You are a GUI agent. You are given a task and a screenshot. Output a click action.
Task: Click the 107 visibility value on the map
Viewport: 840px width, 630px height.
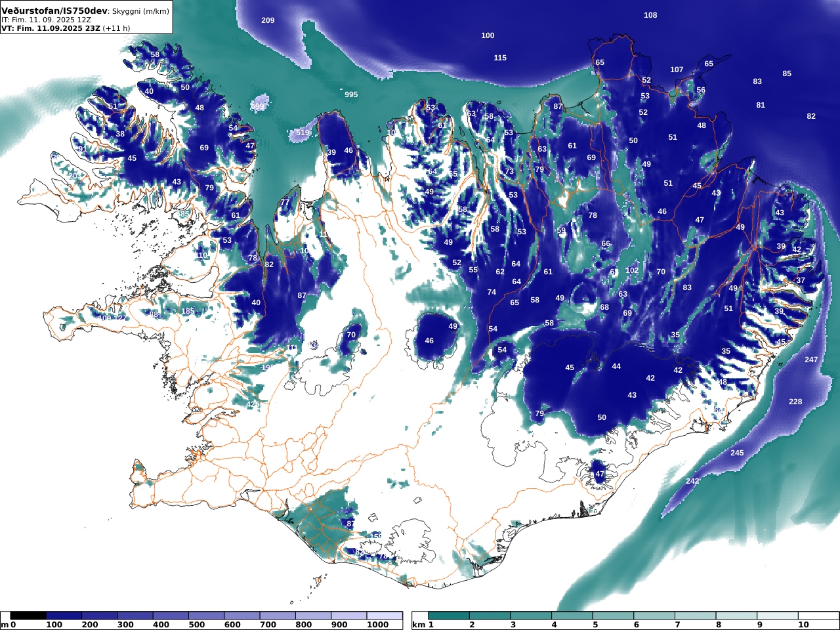(x=677, y=70)
